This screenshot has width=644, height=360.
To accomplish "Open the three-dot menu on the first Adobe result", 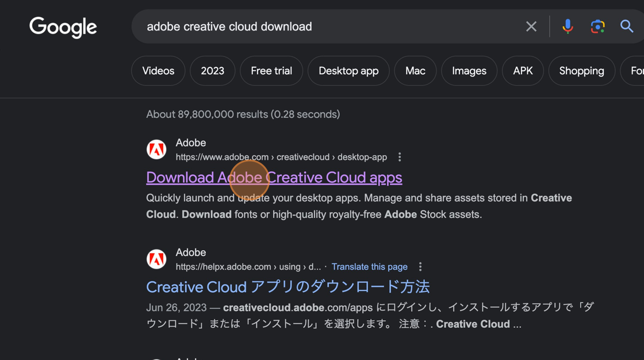I will click(399, 156).
